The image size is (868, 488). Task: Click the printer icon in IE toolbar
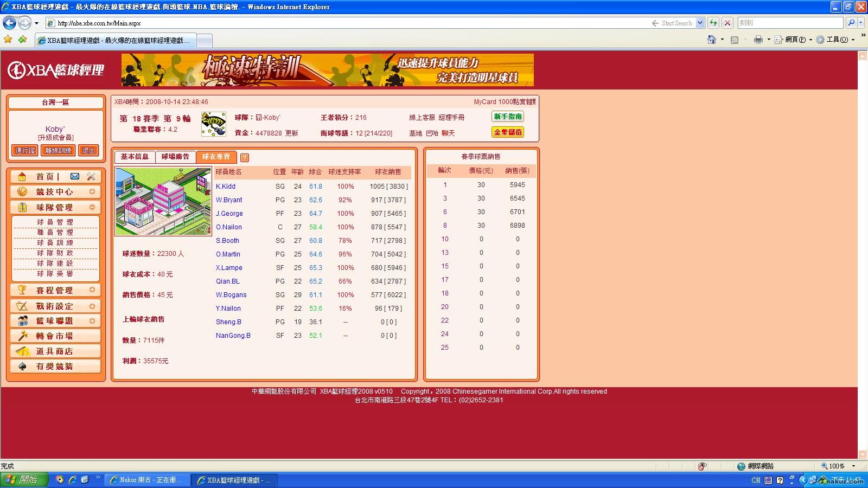pyautogui.click(x=758, y=40)
